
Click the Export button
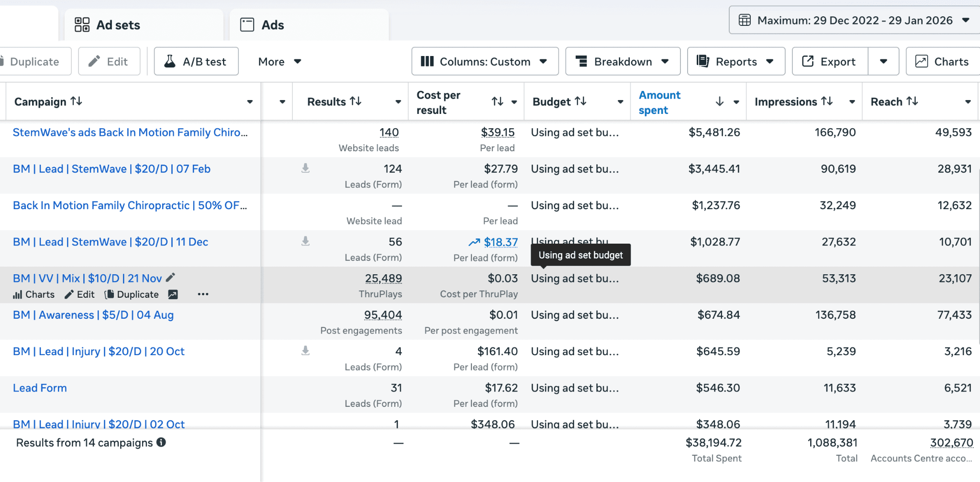point(830,61)
